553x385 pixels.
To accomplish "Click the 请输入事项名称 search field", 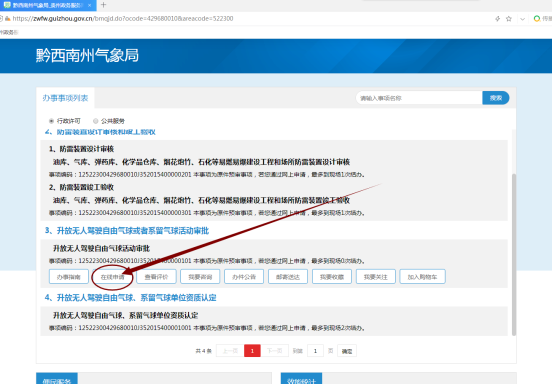I will click(x=419, y=98).
